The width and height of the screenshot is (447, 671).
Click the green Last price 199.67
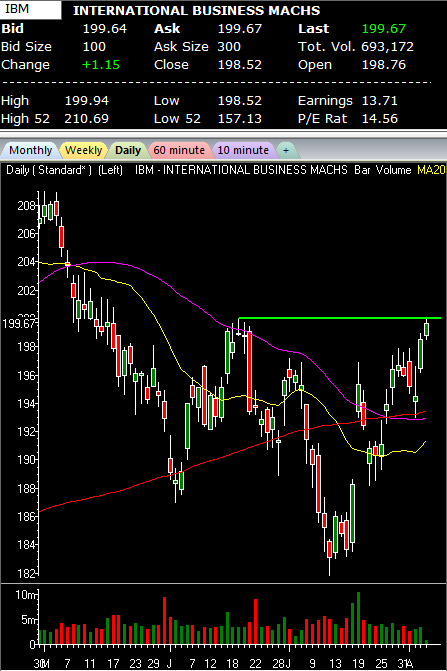pos(384,29)
